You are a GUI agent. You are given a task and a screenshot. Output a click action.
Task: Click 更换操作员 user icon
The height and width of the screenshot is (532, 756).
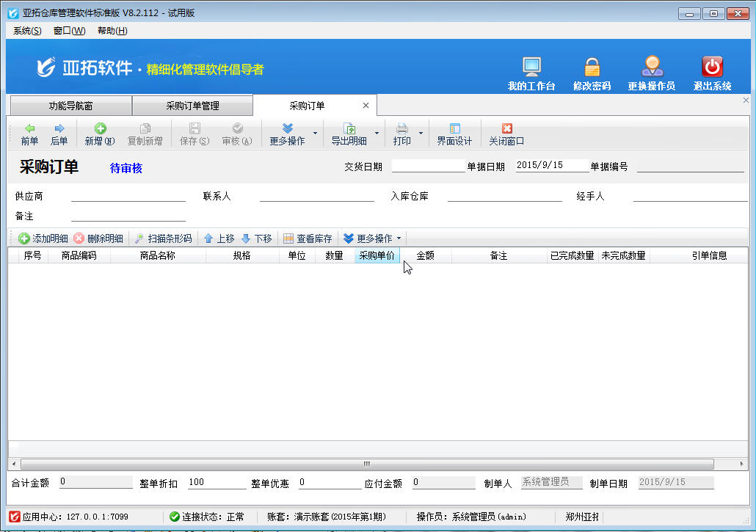tap(652, 67)
